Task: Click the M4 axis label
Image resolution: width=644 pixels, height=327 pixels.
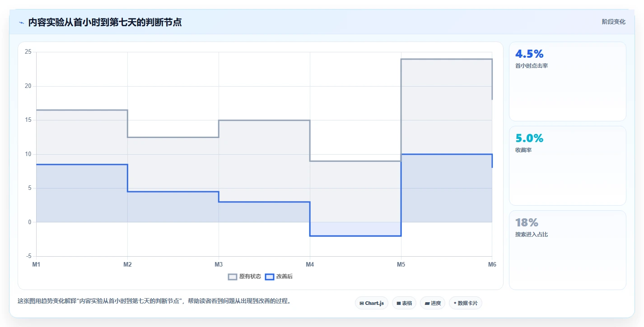Action: pyautogui.click(x=310, y=265)
